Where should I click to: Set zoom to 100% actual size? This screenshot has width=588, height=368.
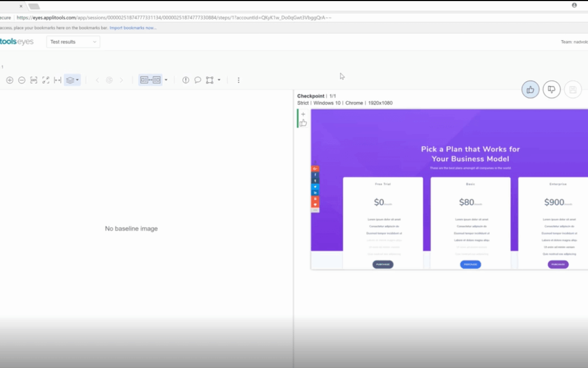pos(34,80)
